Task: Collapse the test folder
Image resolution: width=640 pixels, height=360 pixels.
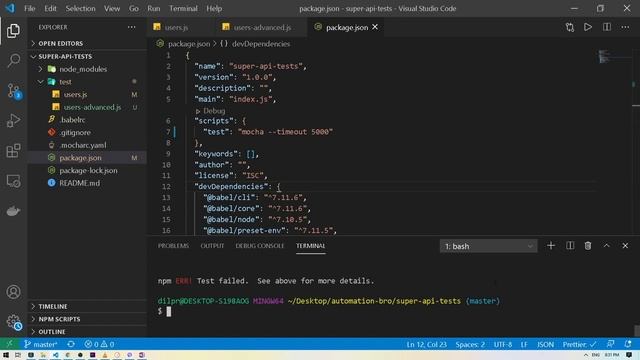Action: pyautogui.click(x=65, y=82)
